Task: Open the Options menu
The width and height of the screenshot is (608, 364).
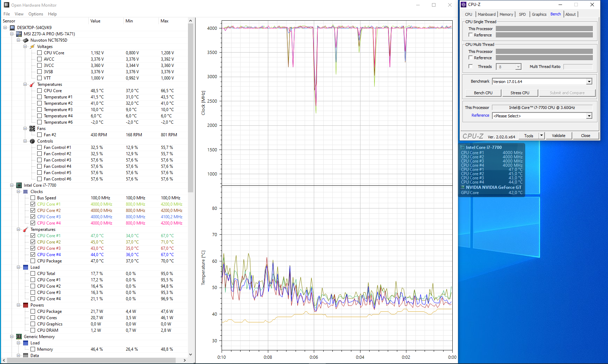Action: click(x=36, y=14)
